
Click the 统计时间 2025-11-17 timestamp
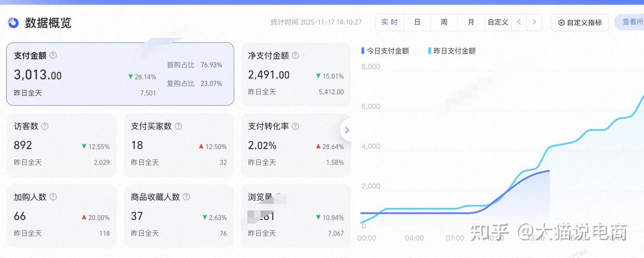point(316,22)
